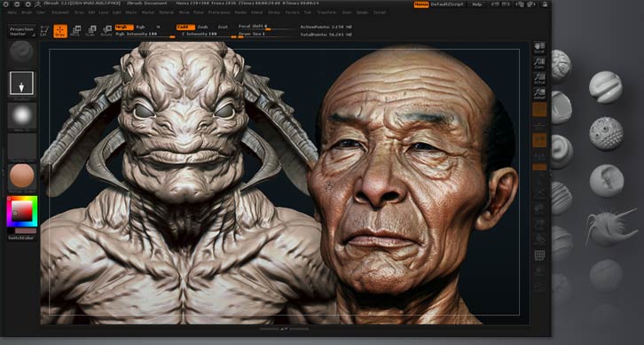Choose the Scale transform tool
Image resolution: width=644 pixels, height=345 pixels.
coord(90,31)
